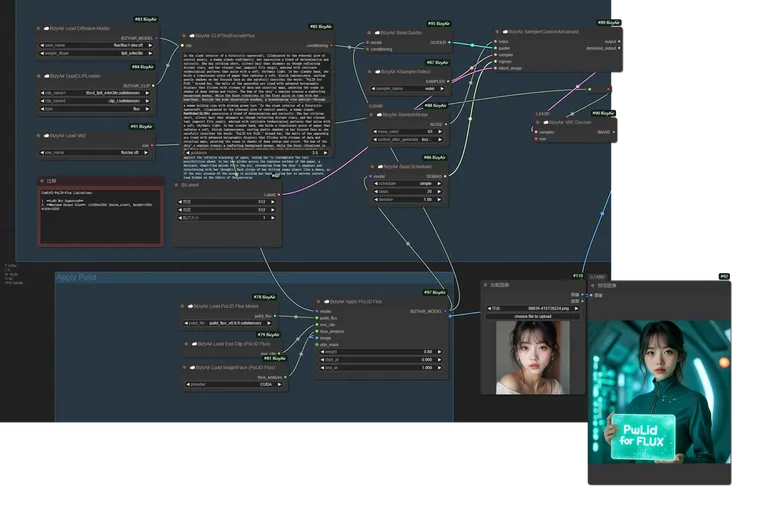
Task: Click the BizyAir CLIPTextEncodeFlux cloud icon
Action: tap(191, 36)
